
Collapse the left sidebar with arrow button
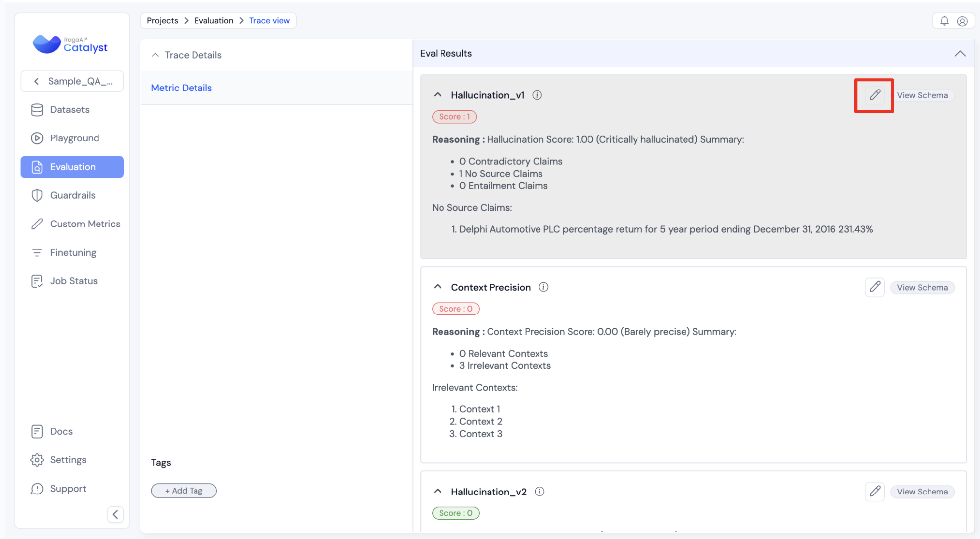click(115, 514)
